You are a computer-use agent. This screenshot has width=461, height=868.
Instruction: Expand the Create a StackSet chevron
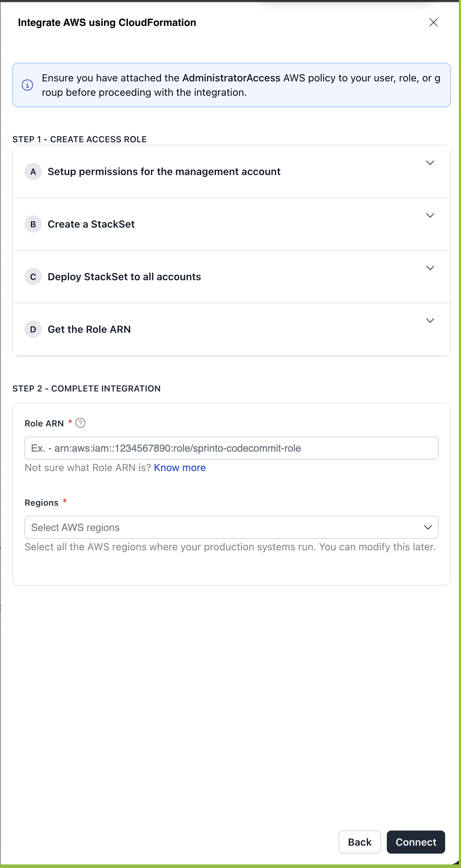point(430,215)
